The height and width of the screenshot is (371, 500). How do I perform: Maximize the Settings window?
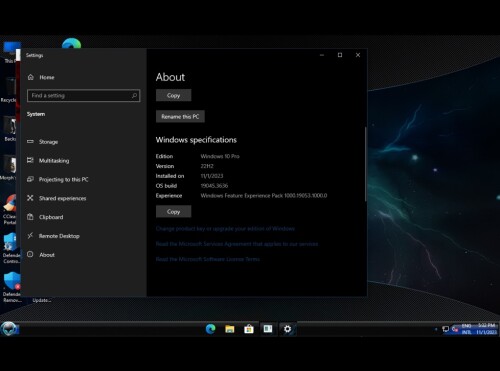pos(340,55)
